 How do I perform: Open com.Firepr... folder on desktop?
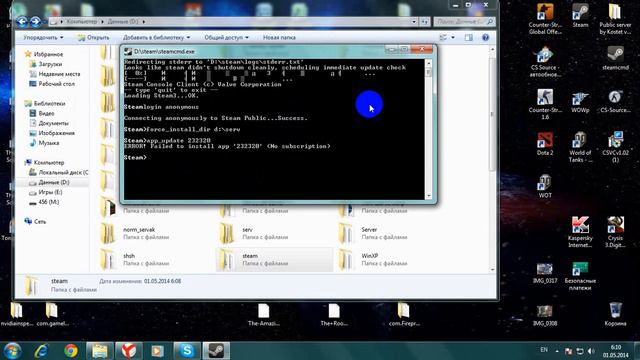(404, 314)
